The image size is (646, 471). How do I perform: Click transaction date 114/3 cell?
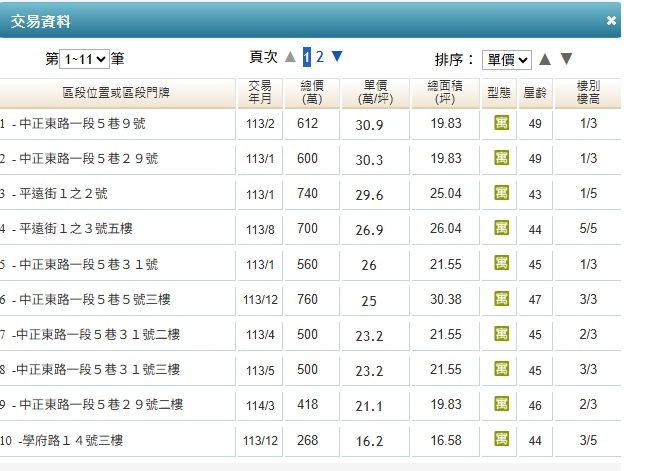pos(260,405)
